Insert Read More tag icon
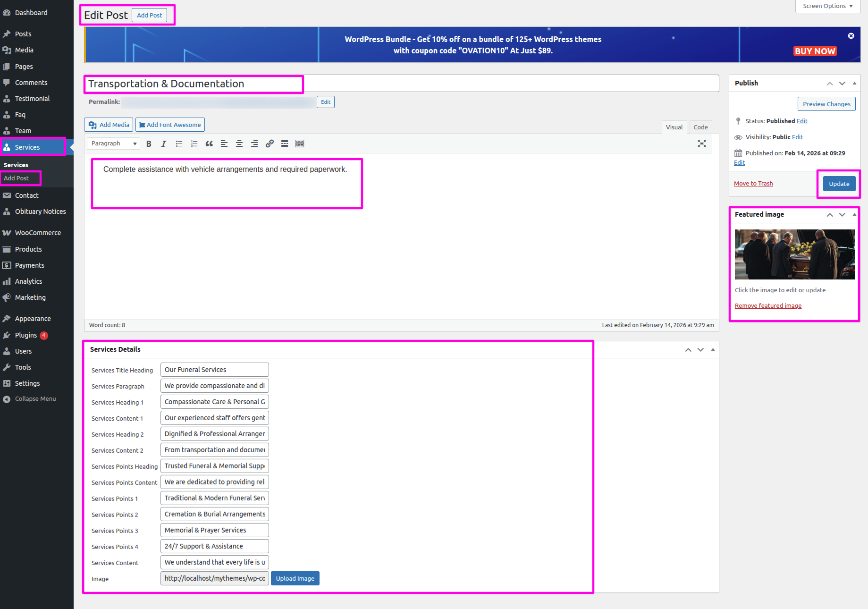Viewport: 868px width, 609px height. click(285, 144)
